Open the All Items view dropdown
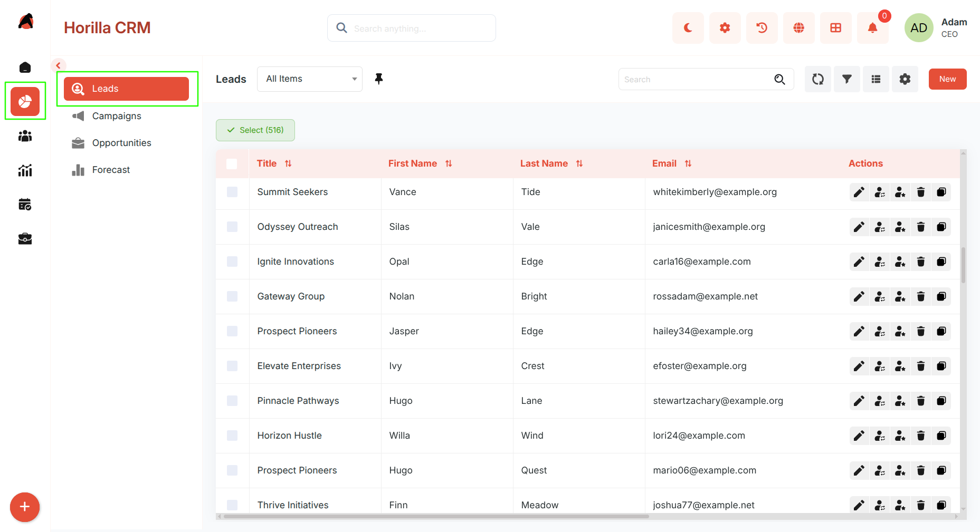The image size is (980, 532). (x=310, y=79)
